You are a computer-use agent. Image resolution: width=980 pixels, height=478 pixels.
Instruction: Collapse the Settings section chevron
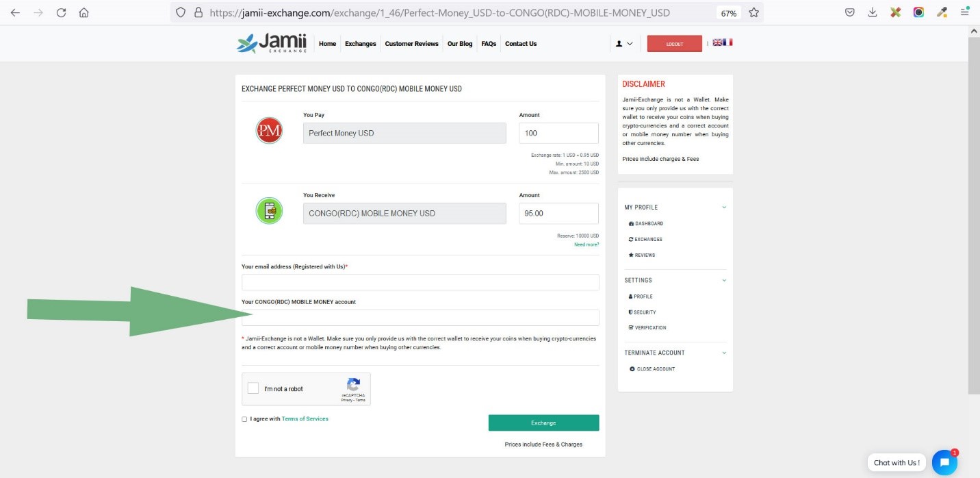pyautogui.click(x=724, y=281)
